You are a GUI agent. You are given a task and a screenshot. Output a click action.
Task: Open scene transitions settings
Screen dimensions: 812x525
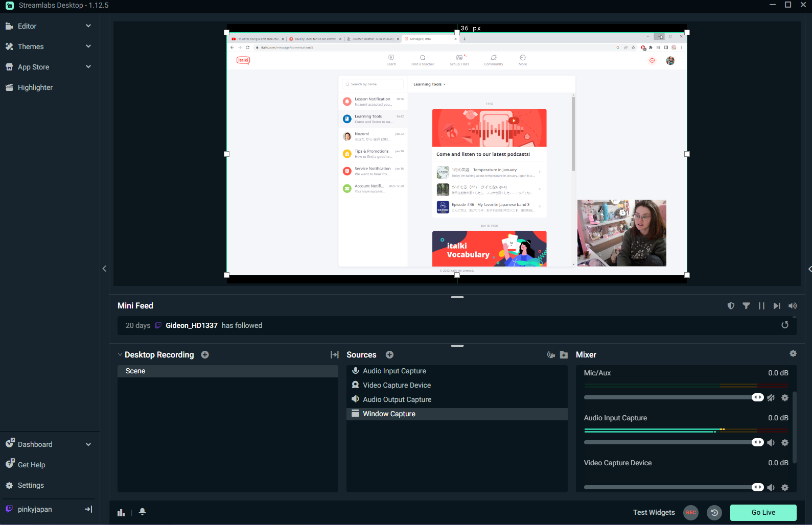point(335,354)
